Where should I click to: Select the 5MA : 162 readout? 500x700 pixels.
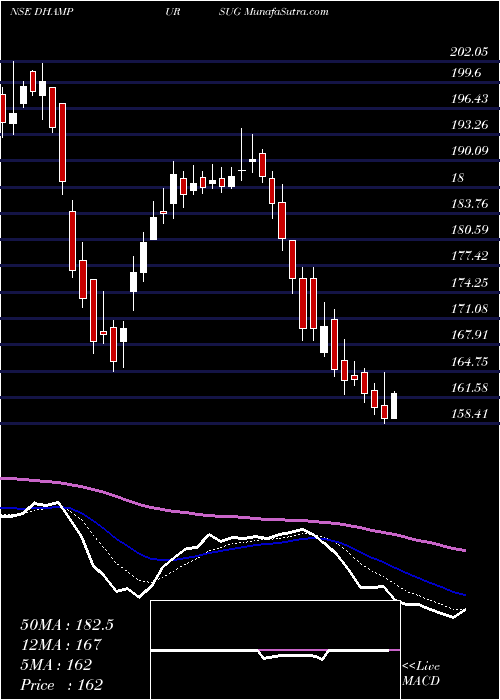[56, 664]
